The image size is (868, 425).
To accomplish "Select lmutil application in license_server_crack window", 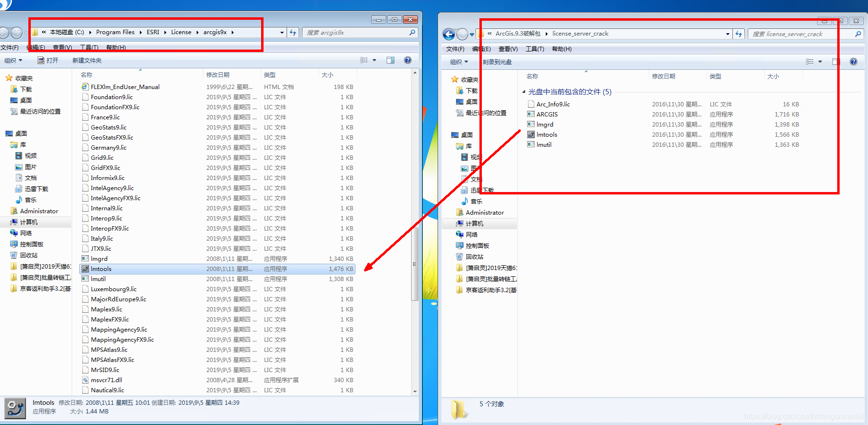I will click(544, 144).
